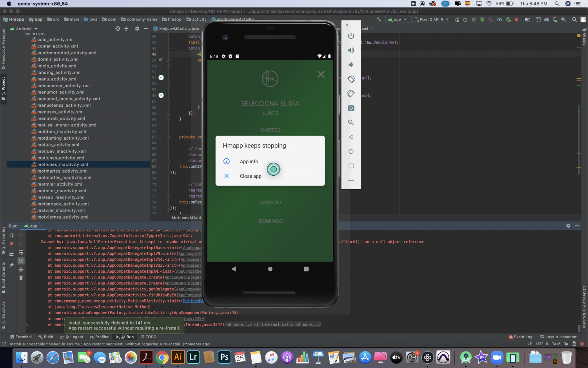Click the Make Project hammer icon
This screenshot has width=588, height=368.
(x=379, y=19)
